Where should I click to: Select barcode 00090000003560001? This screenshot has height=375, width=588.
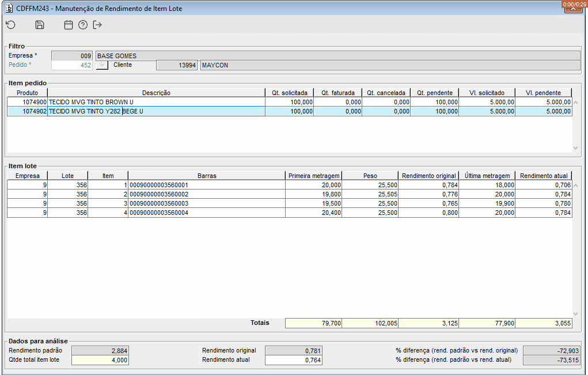point(207,185)
